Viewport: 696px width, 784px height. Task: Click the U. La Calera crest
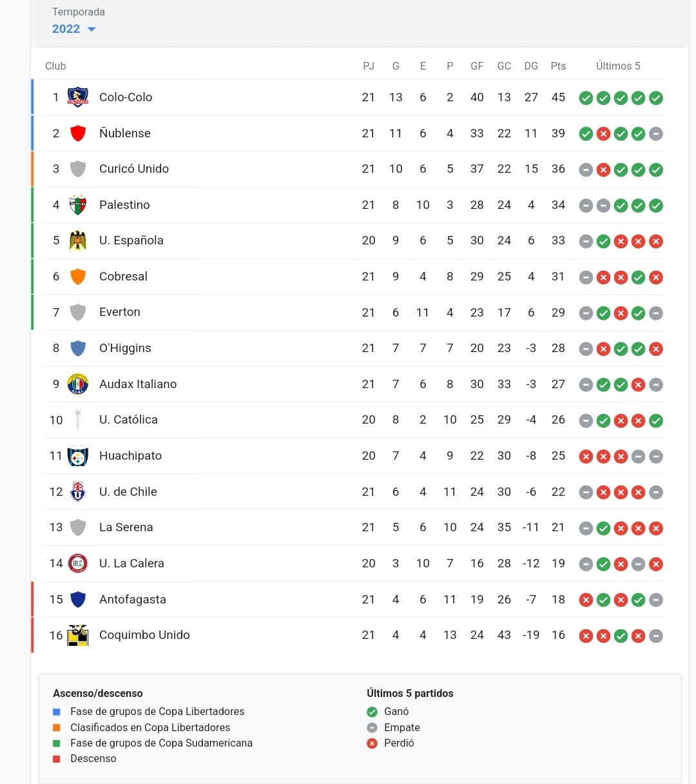(78, 563)
